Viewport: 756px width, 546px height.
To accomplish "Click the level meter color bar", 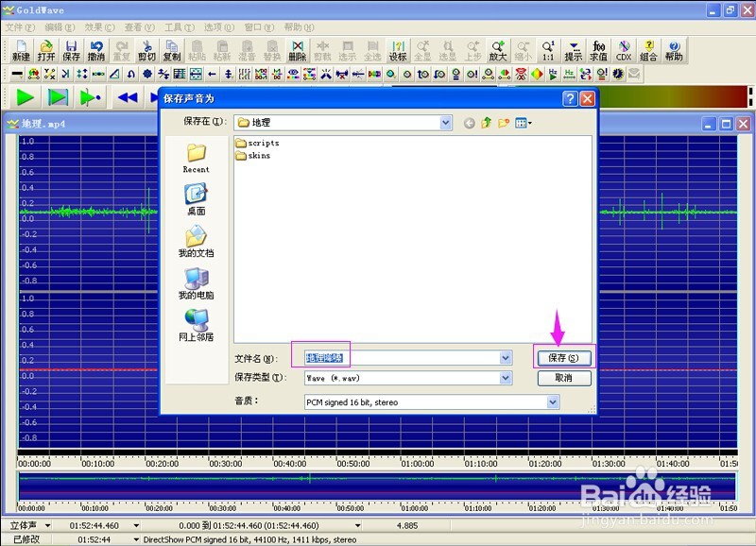I will coord(672,96).
